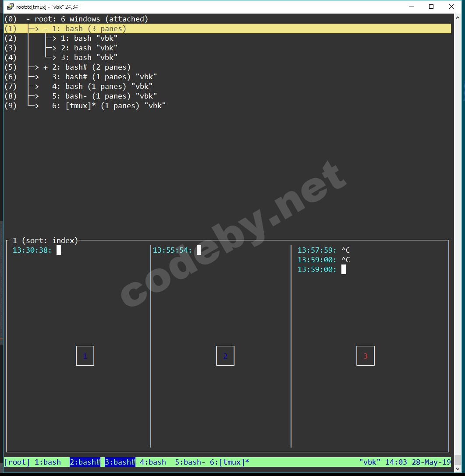Image resolution: width=465 pixels, height=476 pixels.
Task: Choose window '3: bash# (1 panes)' row
Action: [x=105, y=77]
